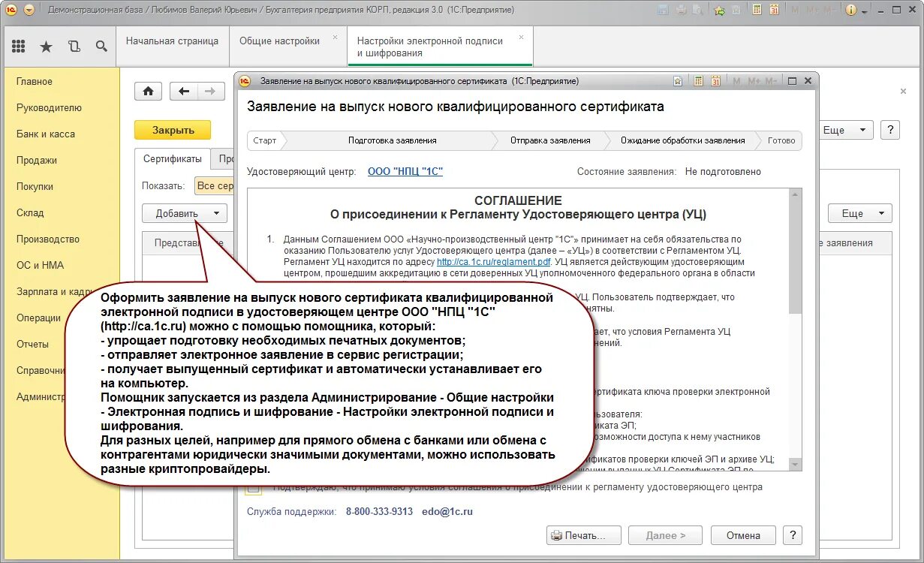Open Руководителю section in sidebar

[x=49, y=107]
